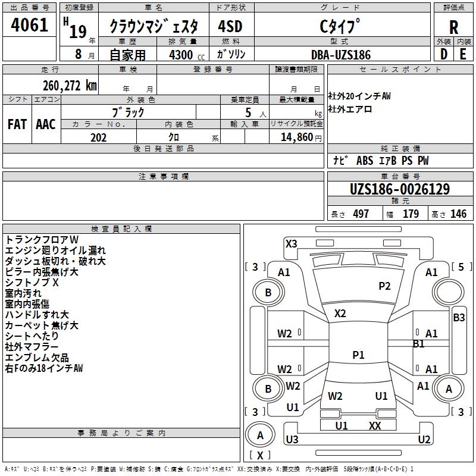Click the upper-left wheel circle marked B
Image resolution: width=476 pixels, height=476 pixels.
tap(268, 292)
